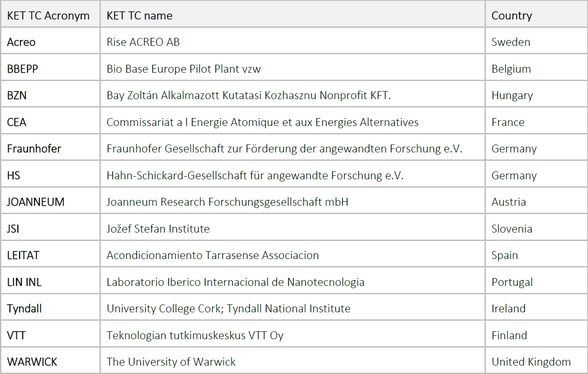Click the "KET TC name" column header

coord(140,16)
